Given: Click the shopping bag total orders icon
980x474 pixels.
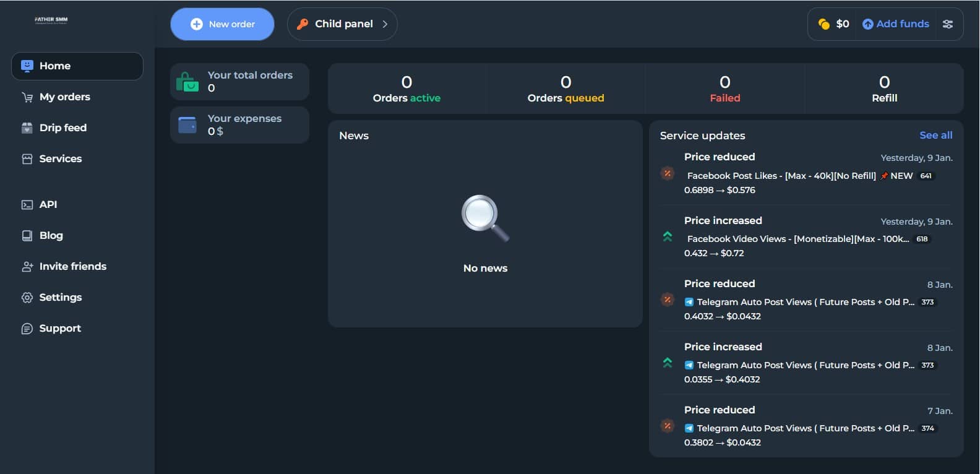Looking at the screenshot, I should coord(187,82).
